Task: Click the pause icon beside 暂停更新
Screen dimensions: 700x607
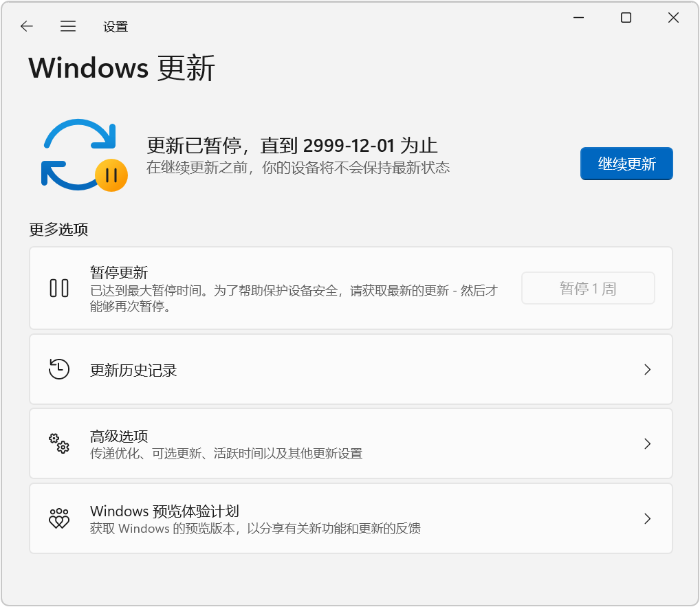Action: [59, 288]
